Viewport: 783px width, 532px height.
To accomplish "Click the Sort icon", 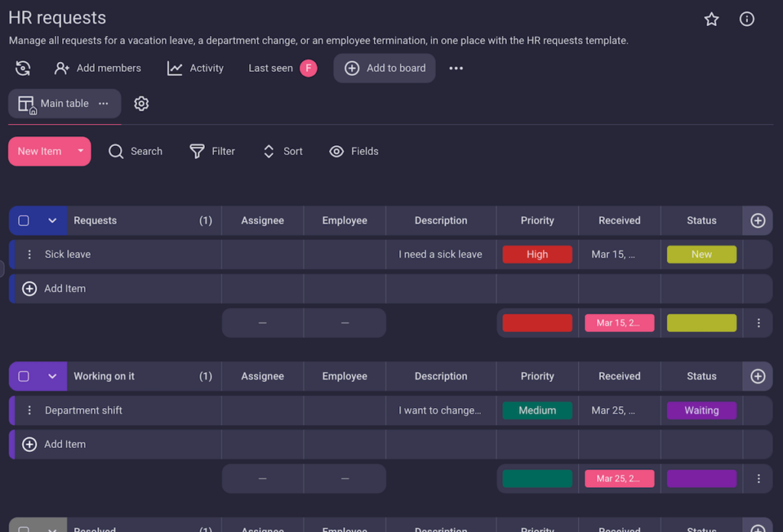I will [x=268, y=151].
